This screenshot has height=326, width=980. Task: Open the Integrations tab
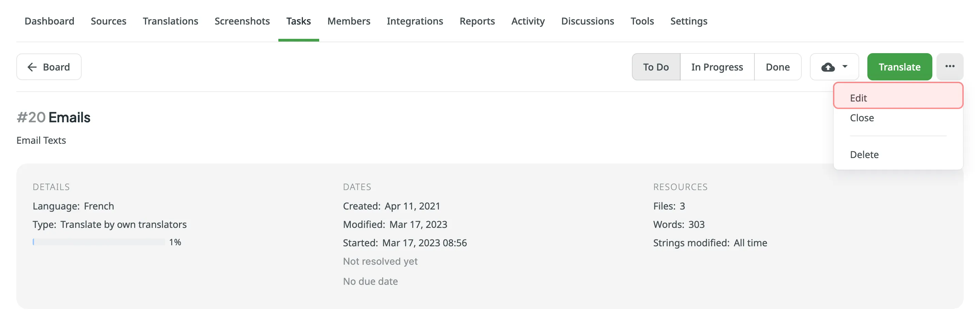pos(415,21)
